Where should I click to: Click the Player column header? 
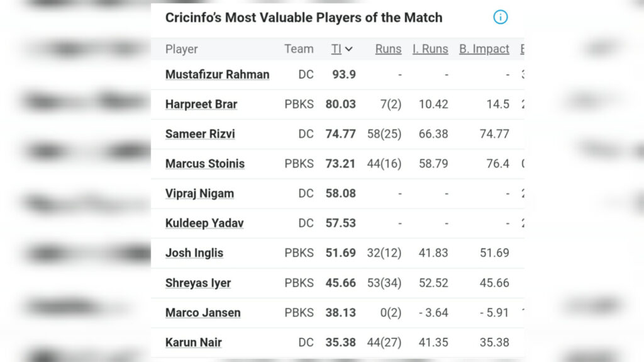pyautogui.click(x=182, y=49)
